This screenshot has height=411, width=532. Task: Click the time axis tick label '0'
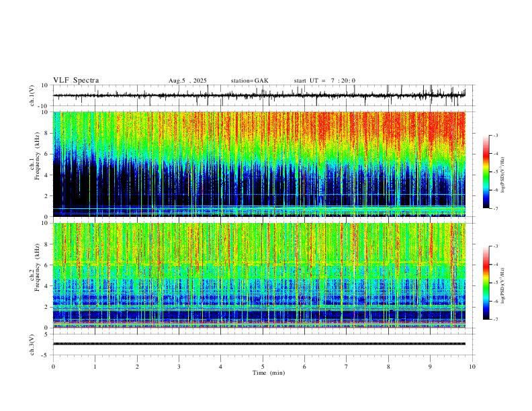point(53,367)
